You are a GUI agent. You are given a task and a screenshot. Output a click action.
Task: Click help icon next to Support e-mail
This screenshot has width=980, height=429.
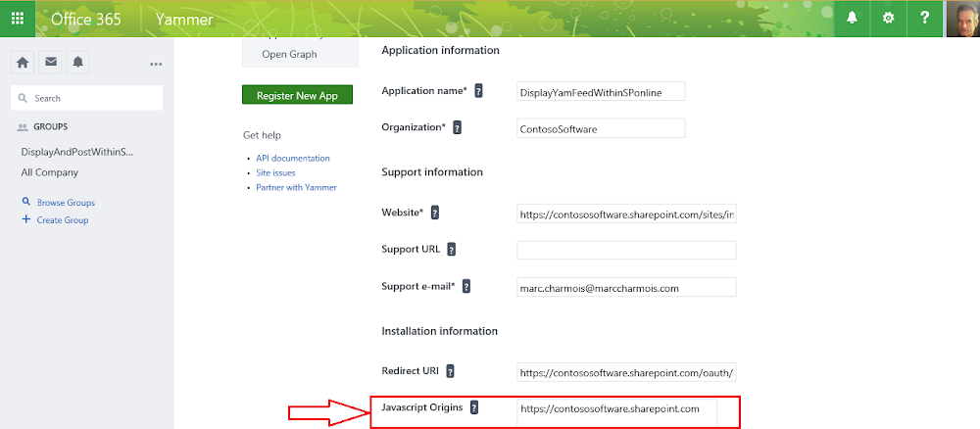point(465,287)
